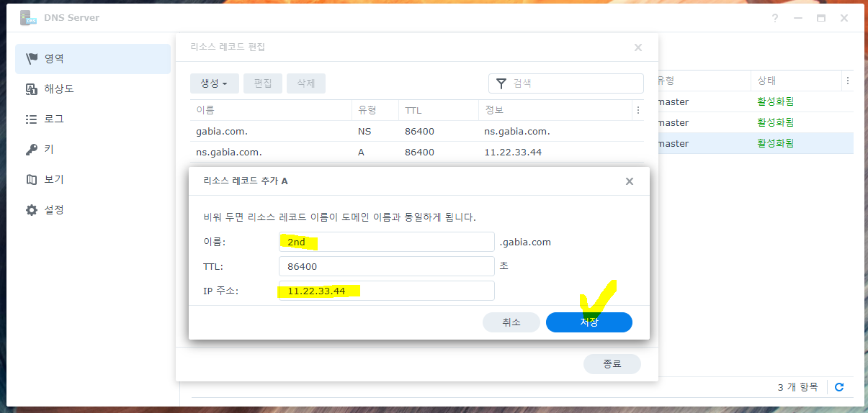Click the ns.gabia.com. info cell
The height and width of the screenshot is (413, 868).
click(517, 132)
